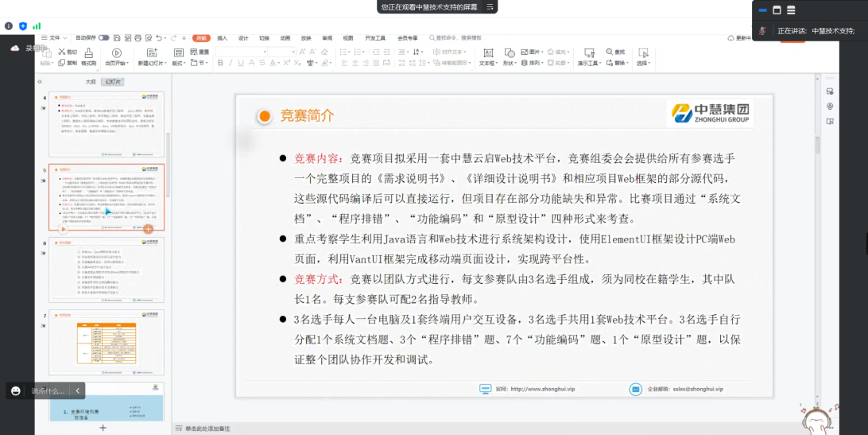Screen dimensions: 868x435
Task: Open the Review (审阅) ribbon tab
Action: tap(327, 38)
